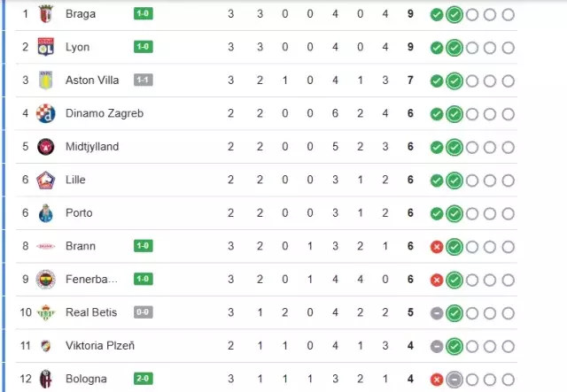Open the Dinamo Zagreb team link
Image resolution: width=567 pixels, height=392 pixels.
[x=104, y=113]
